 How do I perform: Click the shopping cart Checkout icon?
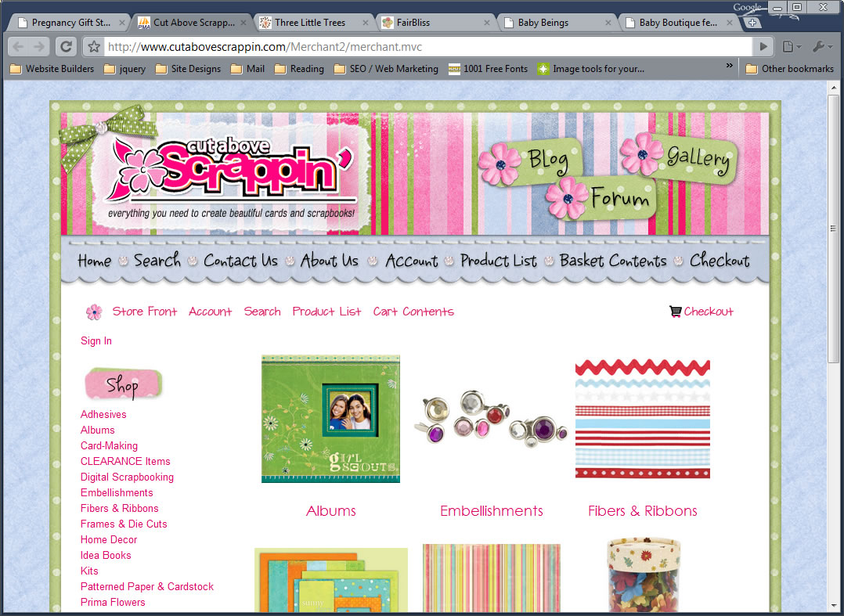(675, 312)
